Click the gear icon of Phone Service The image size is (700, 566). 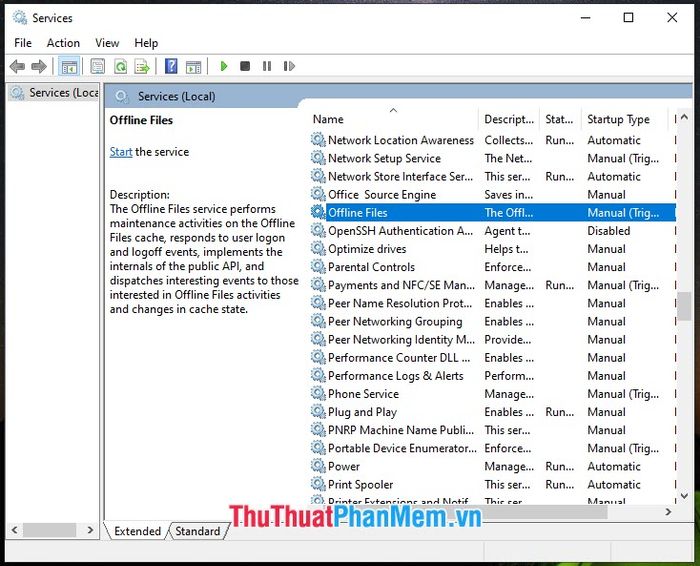[x=318, y=393]
